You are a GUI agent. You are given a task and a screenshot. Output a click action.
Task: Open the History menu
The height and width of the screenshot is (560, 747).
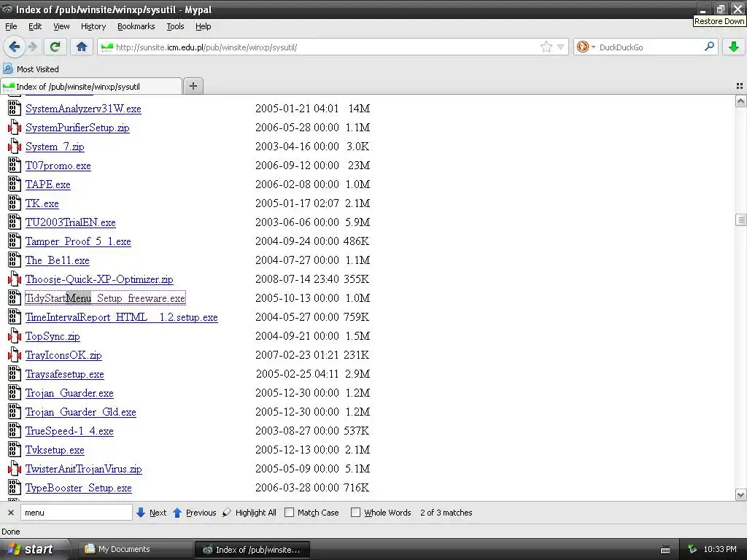coord(93,26)
